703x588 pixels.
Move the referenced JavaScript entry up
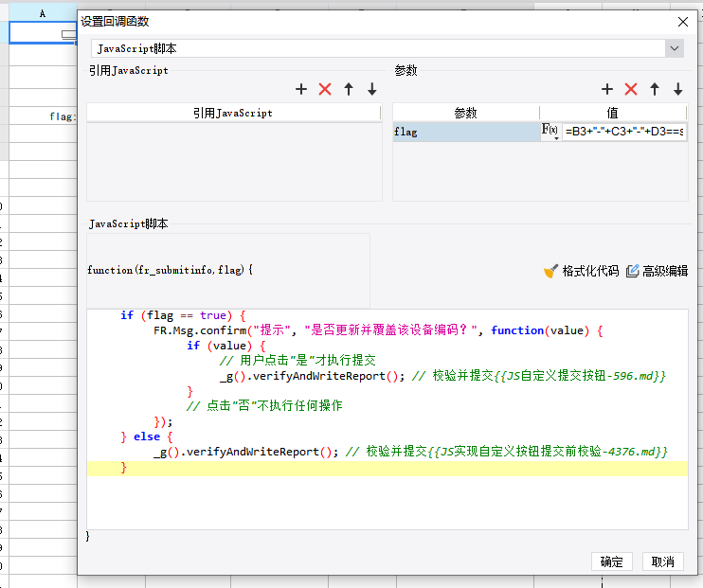(349, 89)
